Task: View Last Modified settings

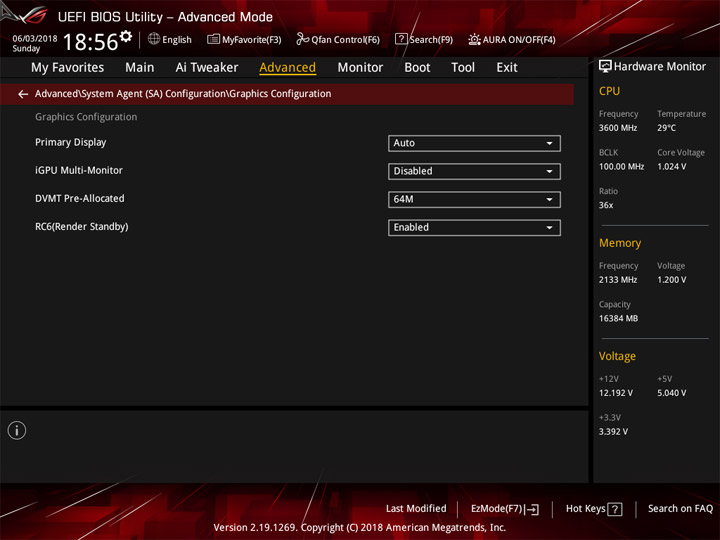Action: click(416, 509)
